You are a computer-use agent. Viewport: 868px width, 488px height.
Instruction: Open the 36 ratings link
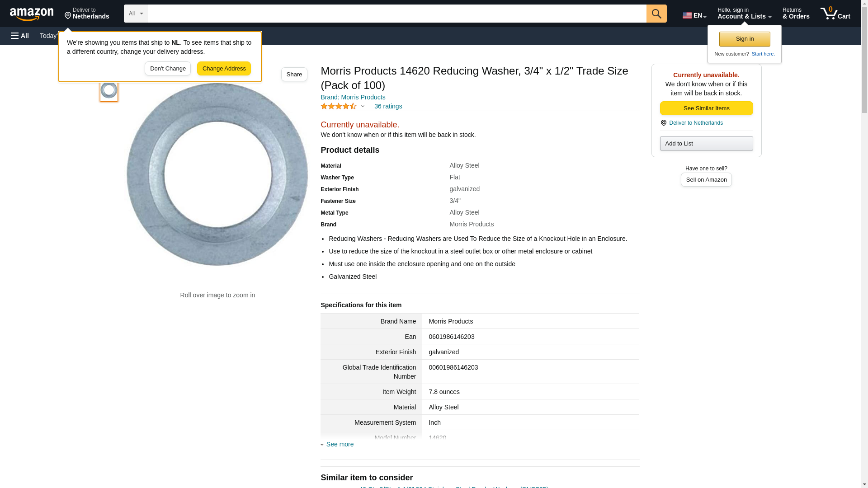point(388,106)
